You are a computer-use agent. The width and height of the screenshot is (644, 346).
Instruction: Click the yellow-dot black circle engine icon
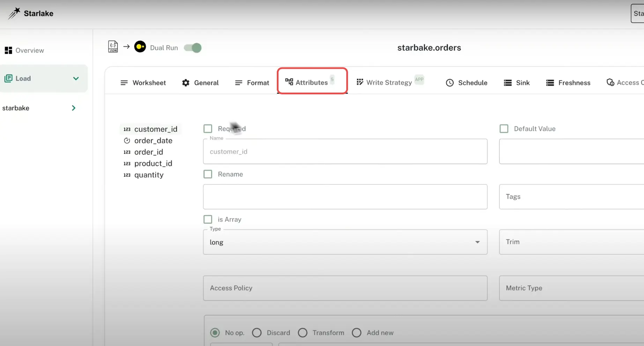[140, 47]
